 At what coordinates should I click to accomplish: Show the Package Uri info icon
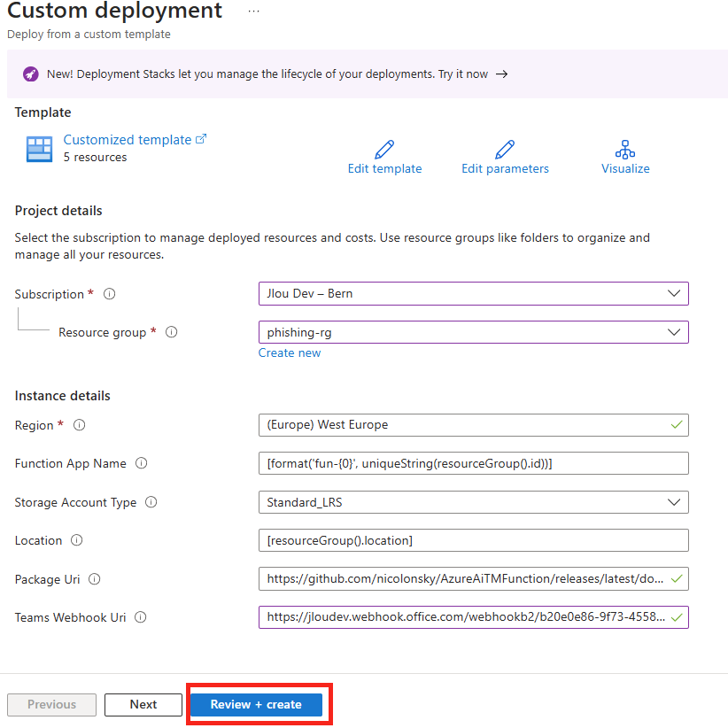[94, 579]
